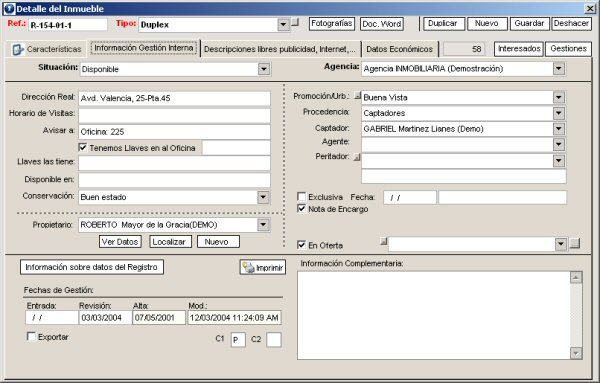Screen dimensions: 600x383
Task: Click the Imprimir printer icon button
Action: pyautogui.click(x=263, y=267)
